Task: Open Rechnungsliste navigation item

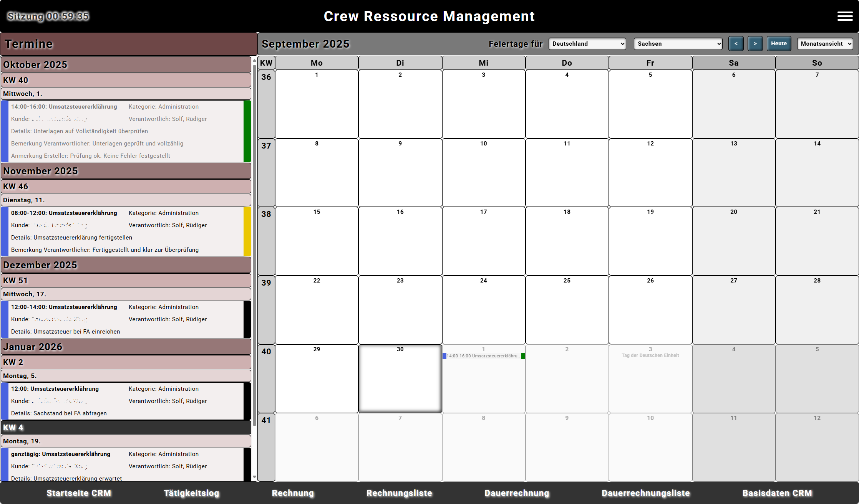Action: (x=399, y=493)
